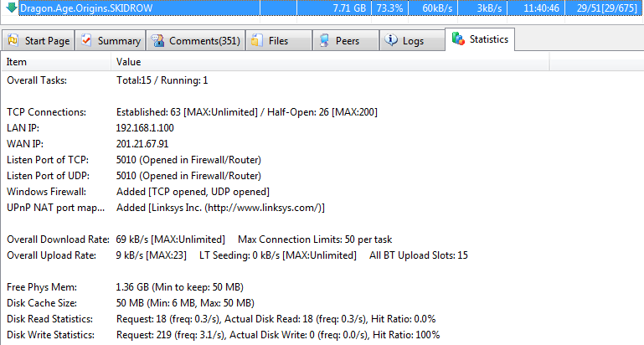Click the 1.36 GB free memory value
The height and width of the screenshot is (345, 644).
coord(180,287)
